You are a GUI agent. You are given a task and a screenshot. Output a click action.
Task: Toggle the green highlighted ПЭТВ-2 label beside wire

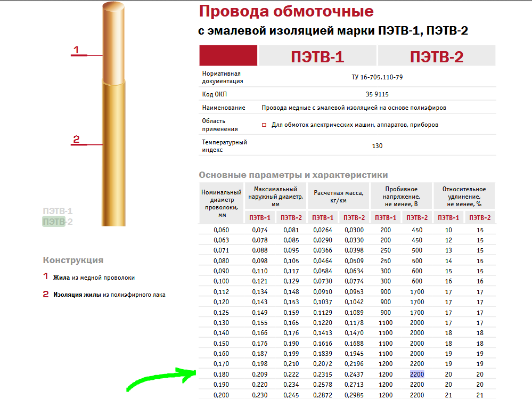point(58,222)
